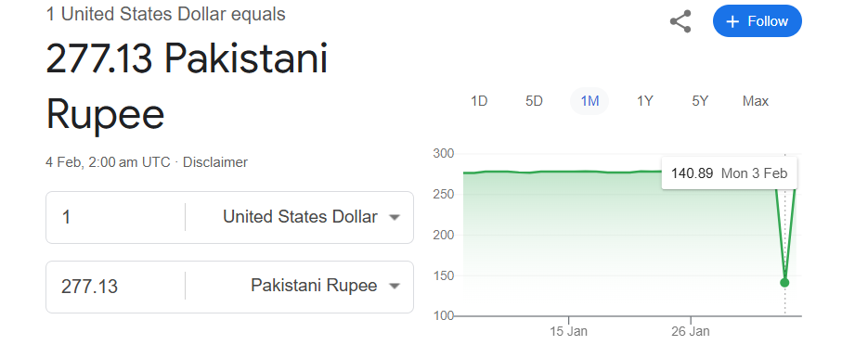Show the 1Y chart range
This screenshot has width=868, height=358.
point(645,101)
